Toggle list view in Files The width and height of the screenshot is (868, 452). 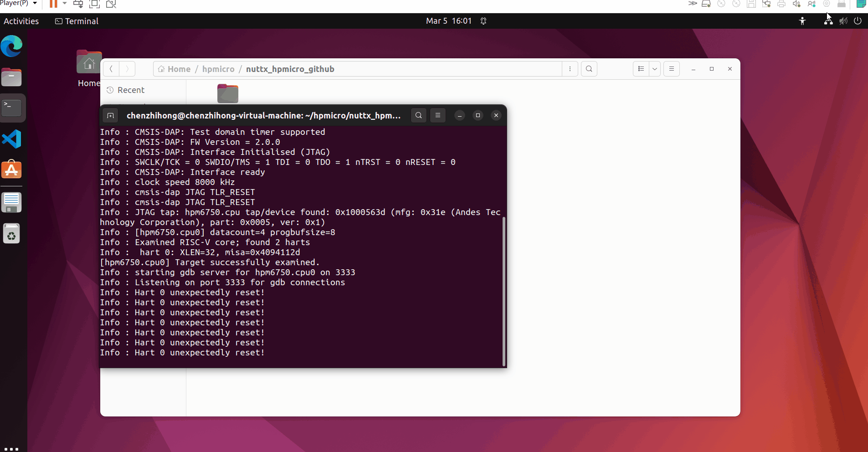tap(641, 69)
